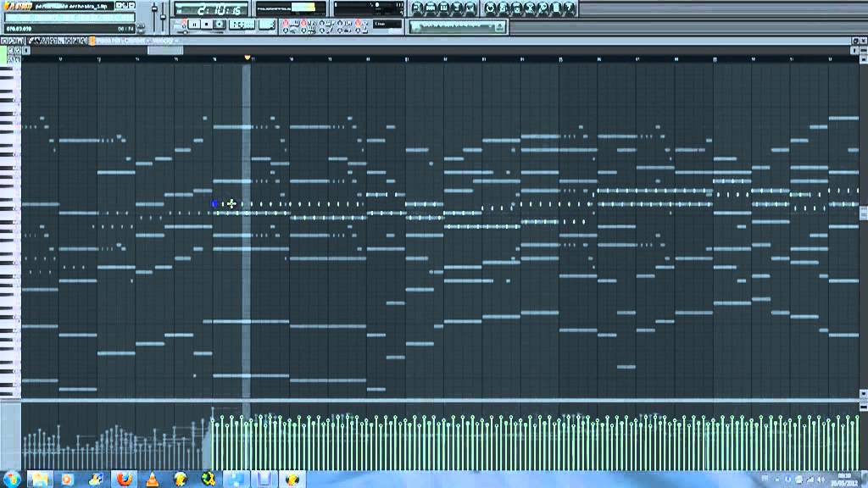Viewport: 868px width, 488px height.
Task: Select the blue highlighted note in grid
Action: tap(215, 204)
